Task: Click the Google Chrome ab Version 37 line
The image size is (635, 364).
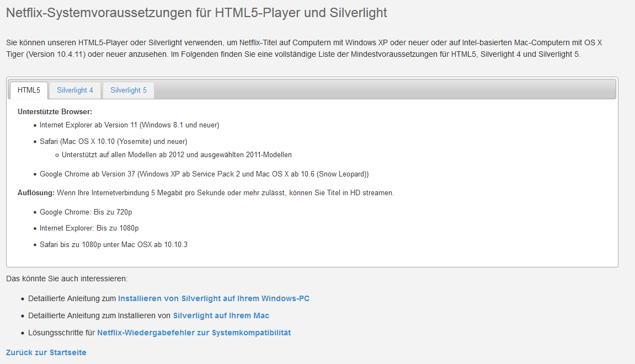Action: click(204, 174)
